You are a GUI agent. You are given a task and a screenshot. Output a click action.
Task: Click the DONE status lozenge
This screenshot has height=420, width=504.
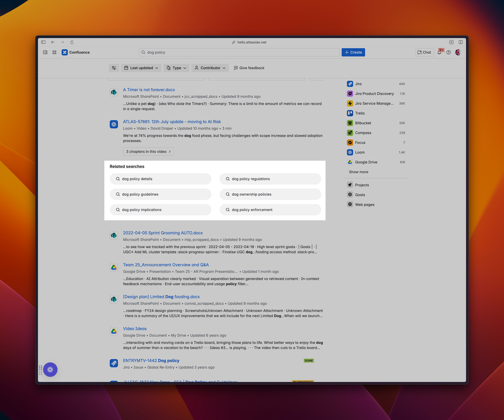click(x=309, y=360)
